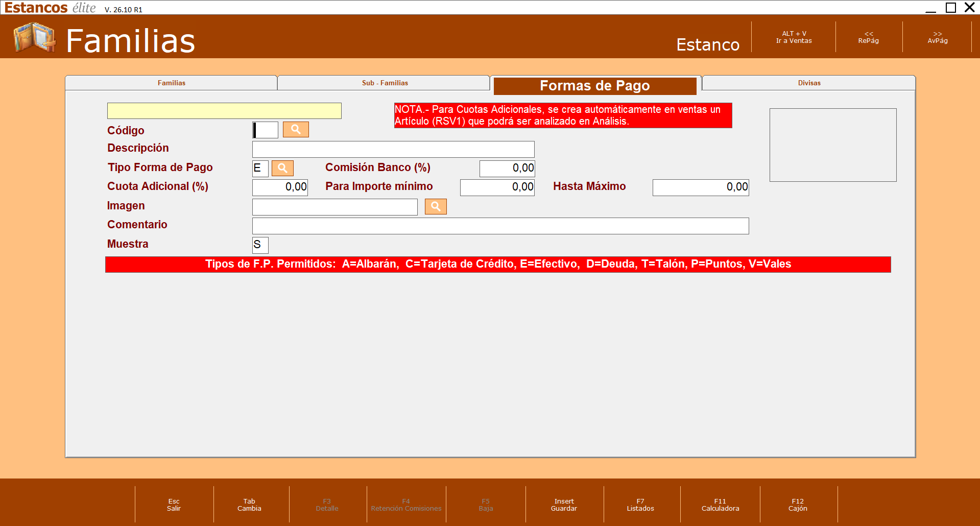The image size is (980, 526).
Task: Click the Comentario text field
Action: [x=500, y=226]
